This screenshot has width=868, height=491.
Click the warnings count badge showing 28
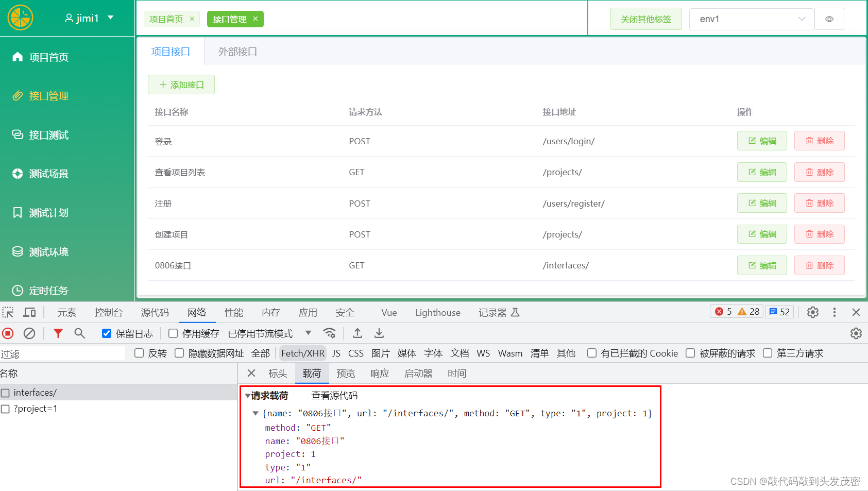748,311
